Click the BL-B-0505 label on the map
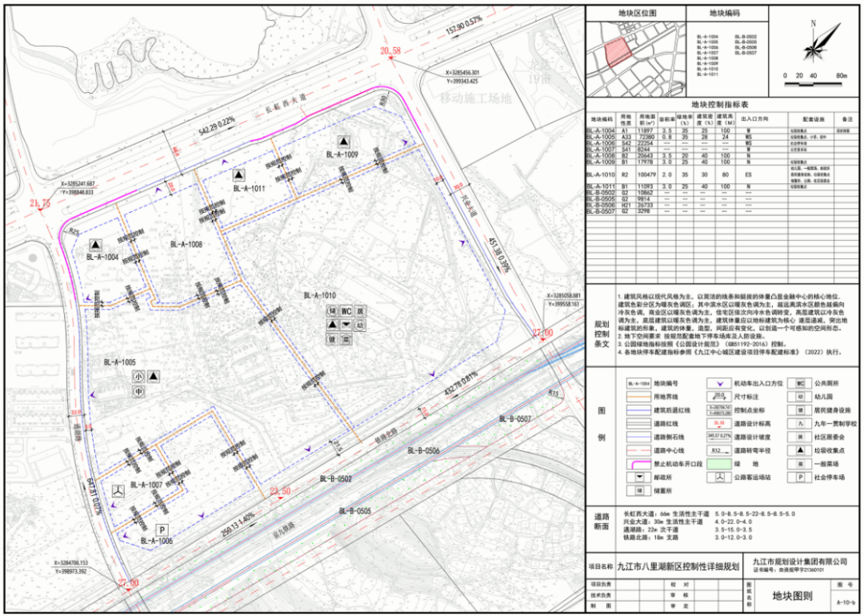 pos(355,510)
